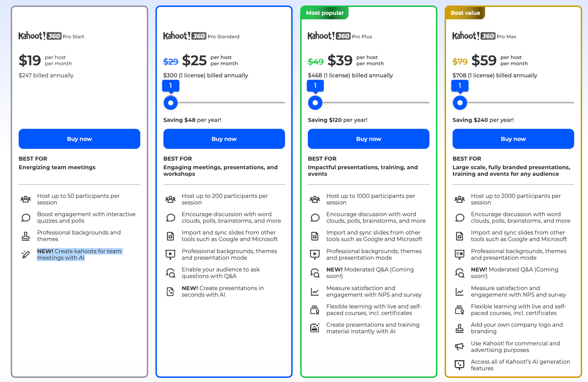Click Buy now for Pro Max plan
Image resolution: width=588 pixels, height=382 pixels.
pyautogui.click(x=513, y=139)
